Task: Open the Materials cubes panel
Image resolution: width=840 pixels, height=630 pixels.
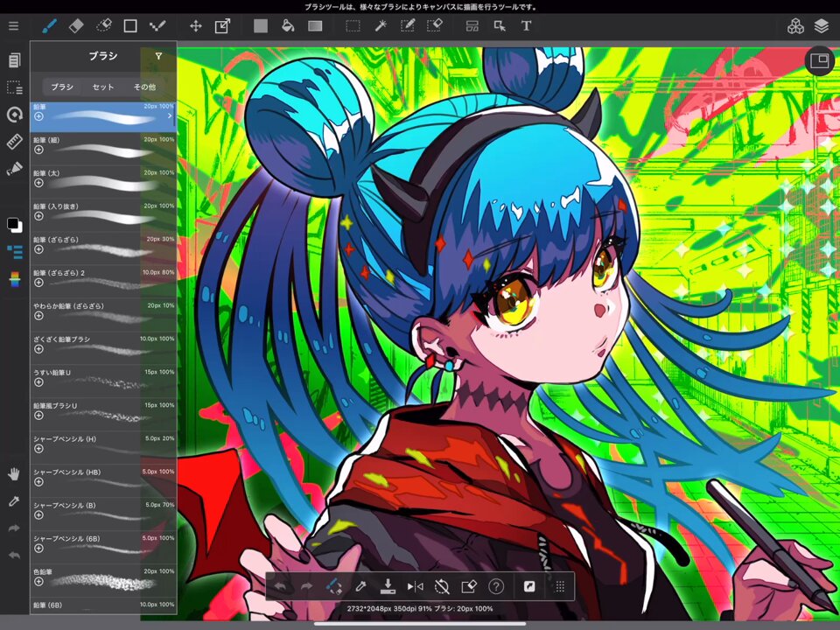Action: pyautogui.click(x=795, y=25)
